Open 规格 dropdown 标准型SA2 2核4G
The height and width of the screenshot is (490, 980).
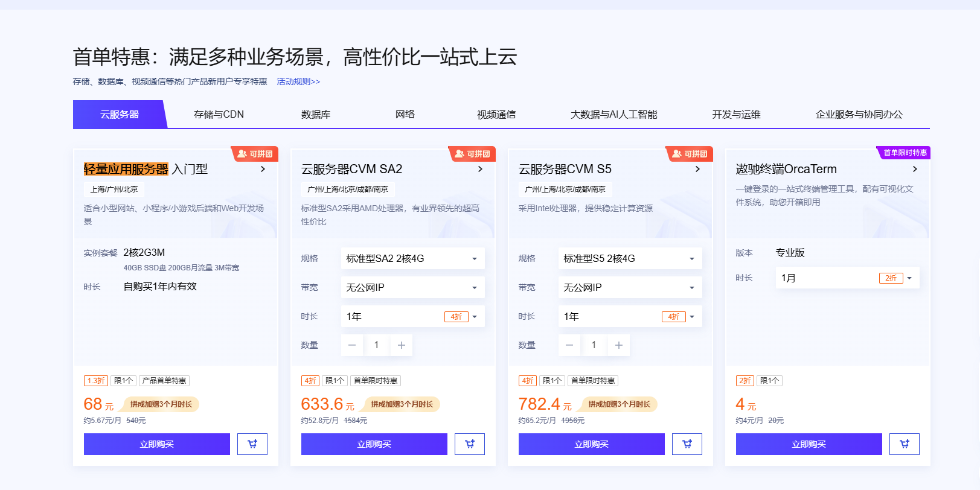tap(413, 258)
